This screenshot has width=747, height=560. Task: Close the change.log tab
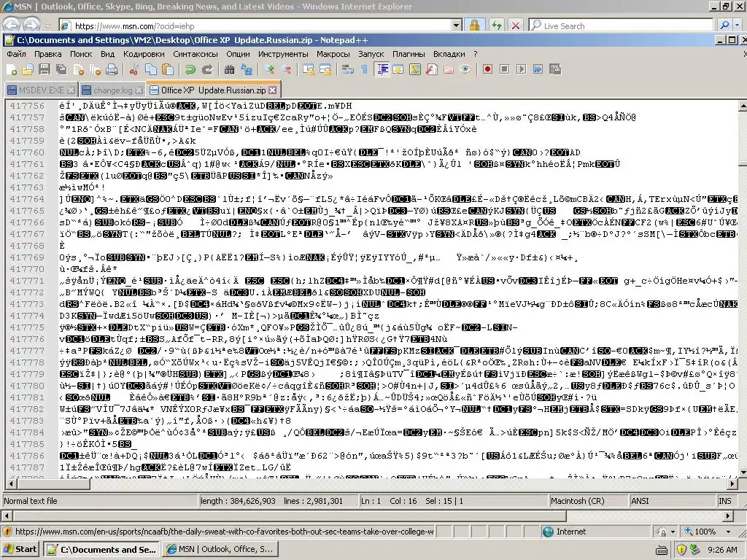(x=139, y=90)
